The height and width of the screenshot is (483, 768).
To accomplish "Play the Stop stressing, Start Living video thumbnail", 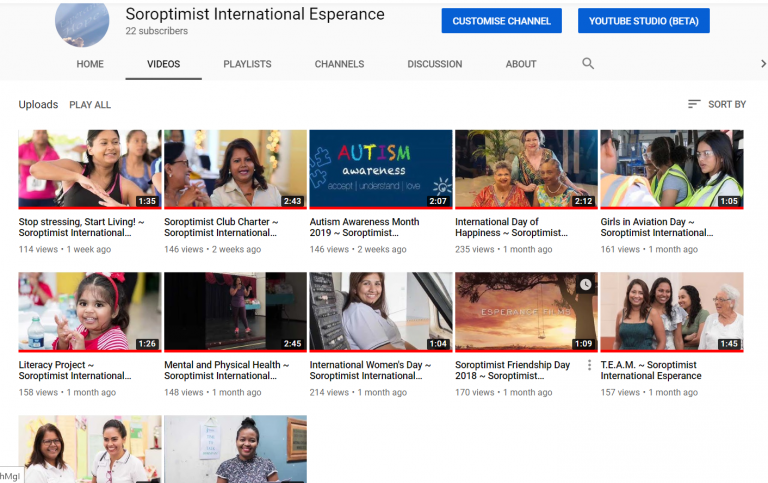I will click(89, 169).
